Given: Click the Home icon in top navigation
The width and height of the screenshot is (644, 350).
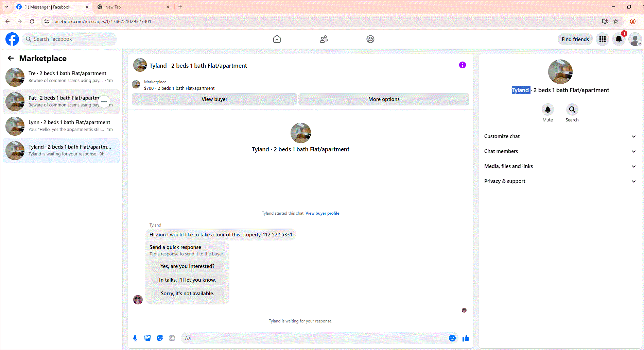Looking at the screenshot, I should point(277,39).
